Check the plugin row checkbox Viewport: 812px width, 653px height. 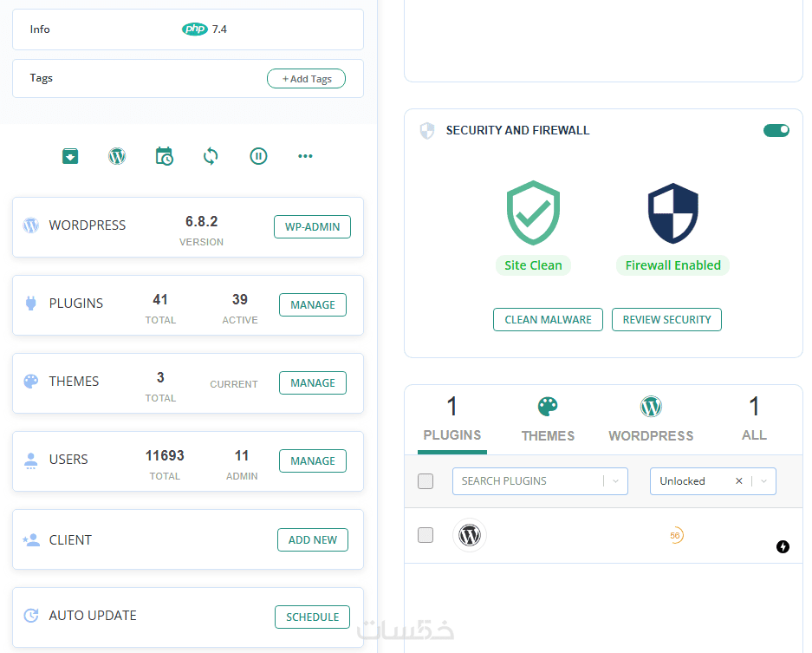pyautogui.click(x=425, y=535)
